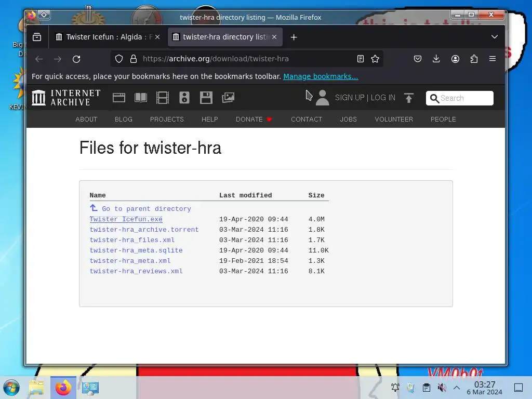The height and width of the screenshot is (399, 532).
Task: Focus the Internet Archive Search field
Action: pyautogui.click(x=460, y=98)
